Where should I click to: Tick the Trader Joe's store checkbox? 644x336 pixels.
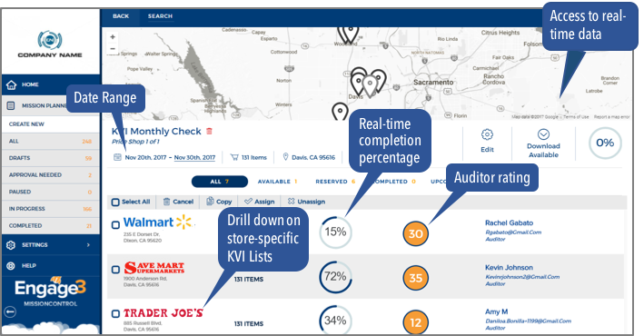pyautogui.click(x=116, y=314)
